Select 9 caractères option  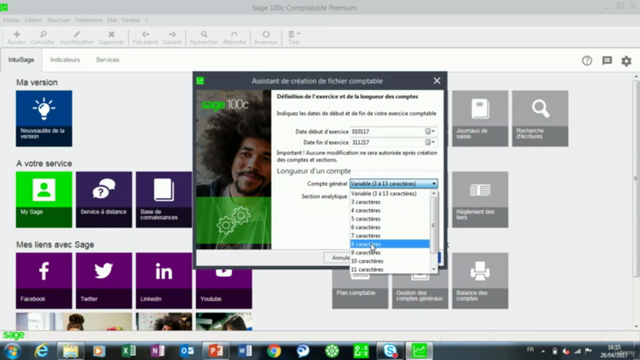[390, 253]
